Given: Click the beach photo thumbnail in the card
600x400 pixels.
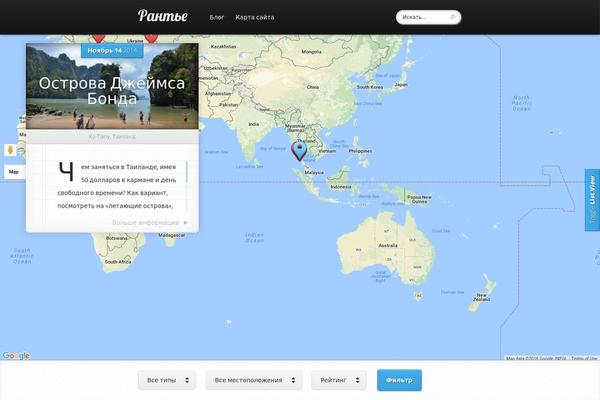Looking at the screenshot, I should point(112,86).
